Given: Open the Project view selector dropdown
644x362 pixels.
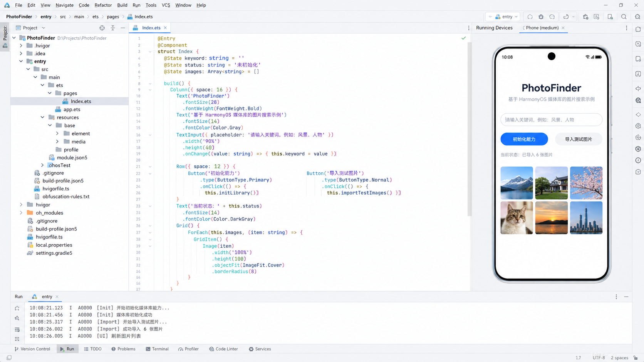Looking at the screenshot, I should tap(30, 28).
